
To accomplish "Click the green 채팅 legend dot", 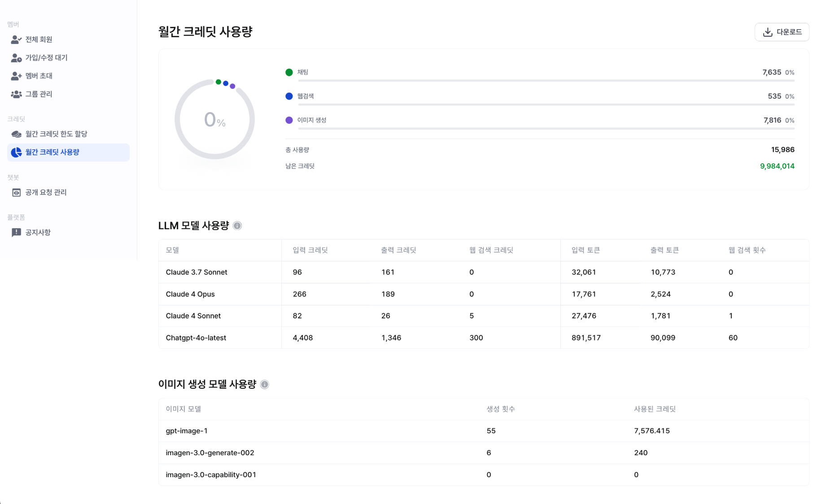I will click(289, 72).
